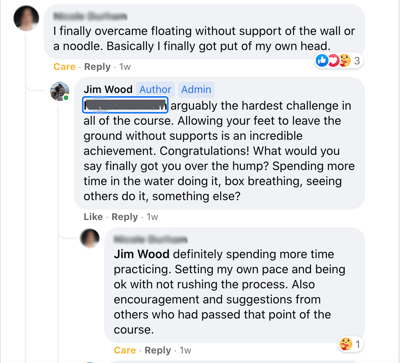400x363 pixels.
Task: Reply to Jim Wood's comment
Action: (124, 217)
